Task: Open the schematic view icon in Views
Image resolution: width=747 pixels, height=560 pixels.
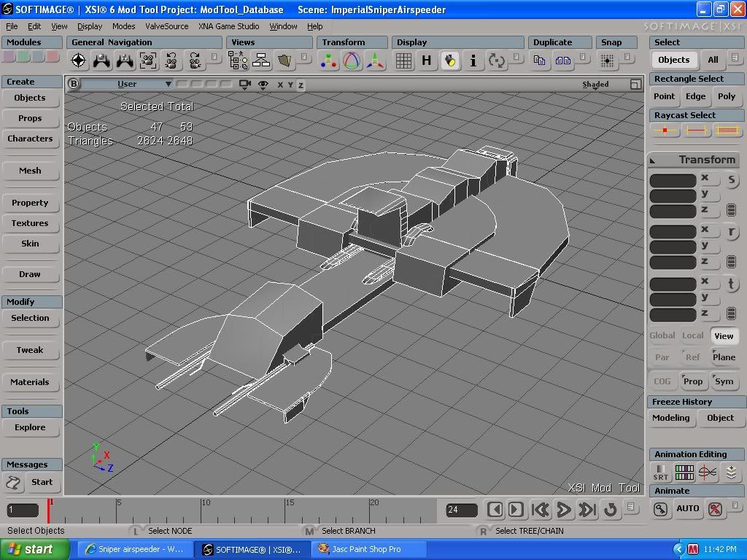Action: point(261,61)
